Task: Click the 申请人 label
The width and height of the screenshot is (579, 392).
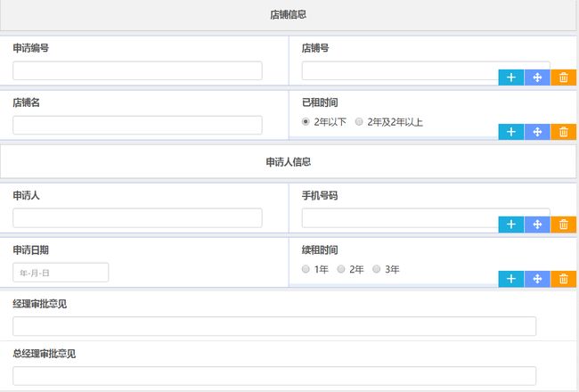Action: 26,195
